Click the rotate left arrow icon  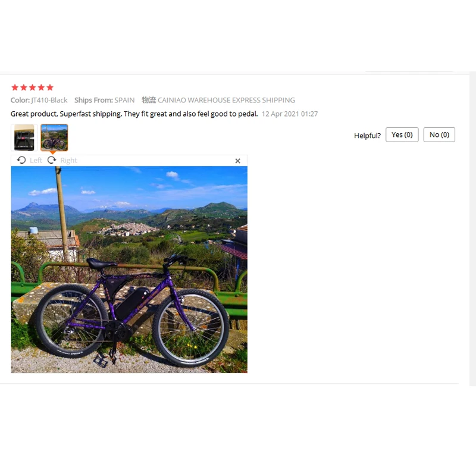tap(21, 160)
